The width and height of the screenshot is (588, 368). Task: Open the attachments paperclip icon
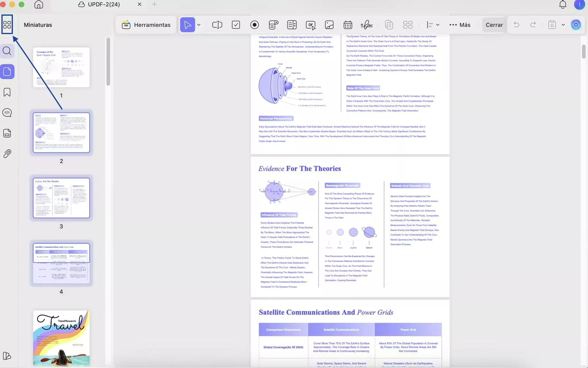7,154
